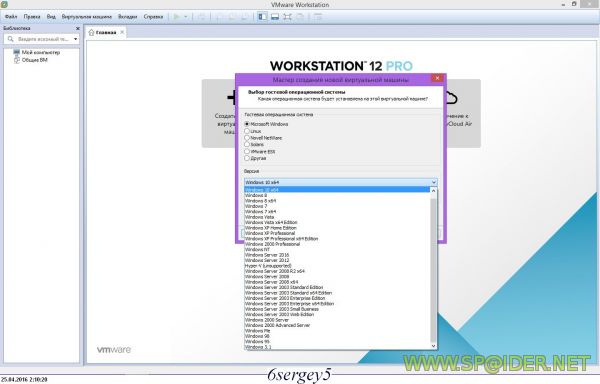
Task: Open the Вид menu
Action: (51, 17)
